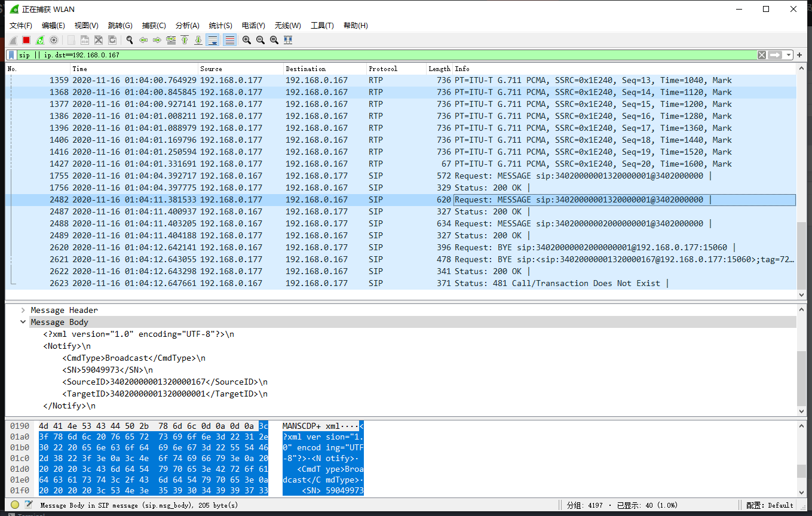The width and height of the screenshot is (812, 516).
Task: Sort by the Destination column header
Action: coord(324,69)
